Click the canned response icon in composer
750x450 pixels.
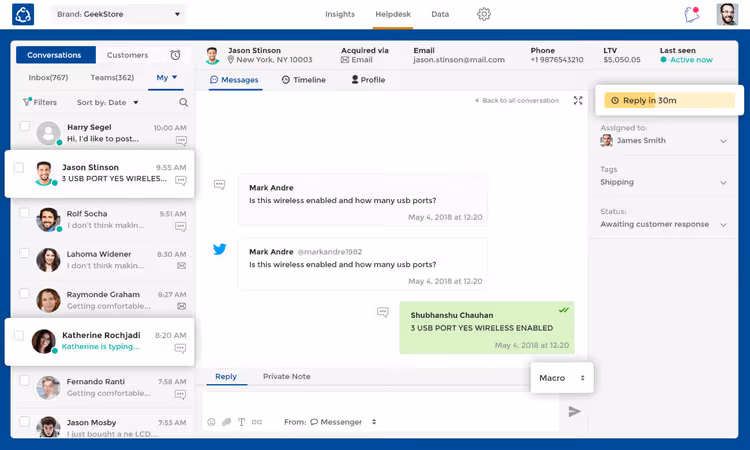point(257,422)
